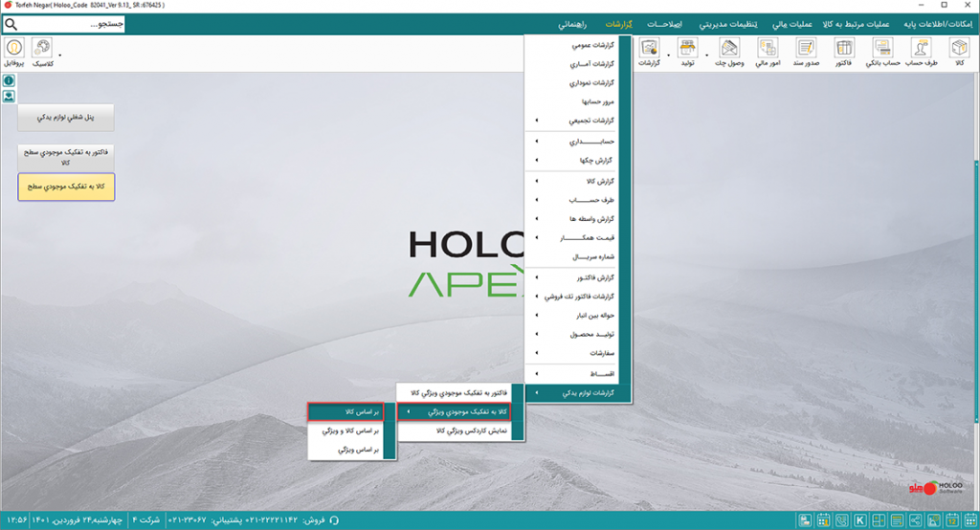Open the صدور سند toolbar icon
980x530 pixels.
click(x=806, y=52)
